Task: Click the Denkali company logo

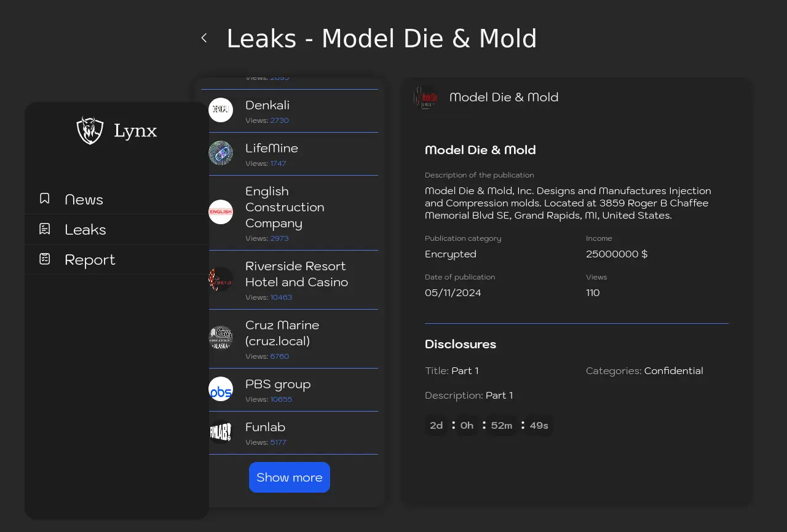Action: (x=221, y=111)
